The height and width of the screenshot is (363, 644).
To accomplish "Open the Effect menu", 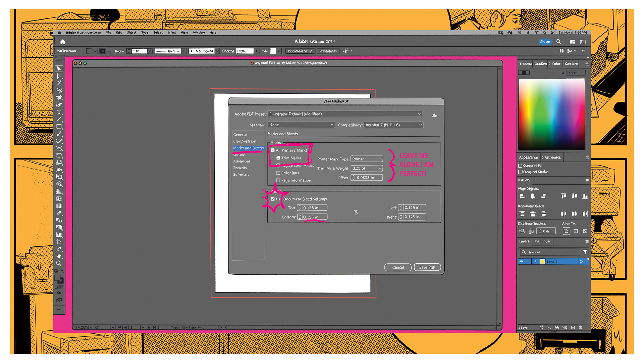I will [172, 33].
